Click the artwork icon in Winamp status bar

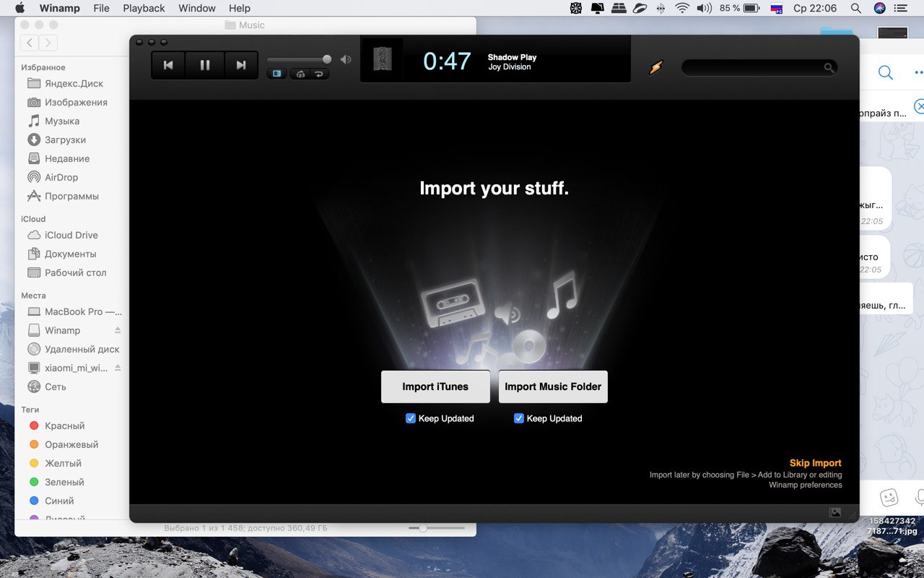(835, 513)
